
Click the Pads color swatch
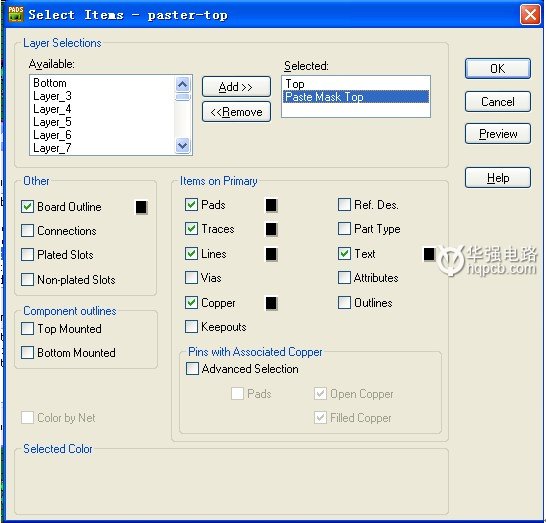(x=271, y=205)
